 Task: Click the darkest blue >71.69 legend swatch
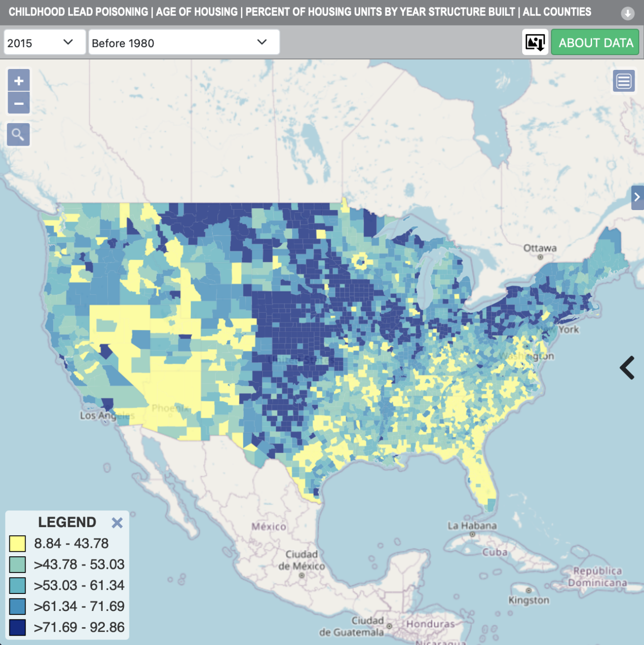(x=17, y=627)
